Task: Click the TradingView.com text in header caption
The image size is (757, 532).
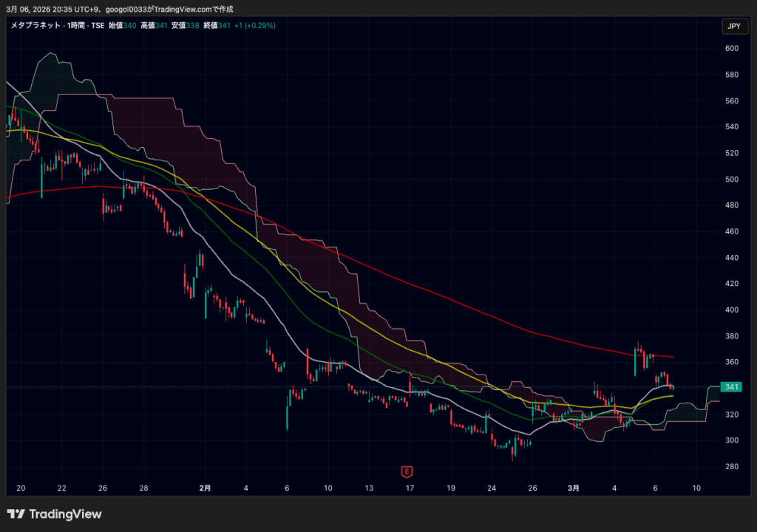Action: pyautogui.click(x=180, y=8)
